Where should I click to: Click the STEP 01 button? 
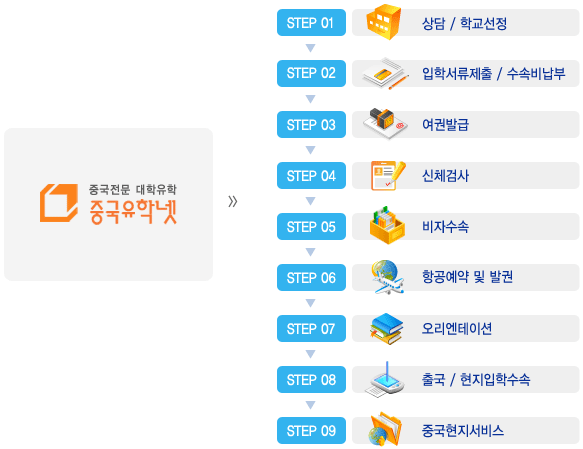[311, 23]
